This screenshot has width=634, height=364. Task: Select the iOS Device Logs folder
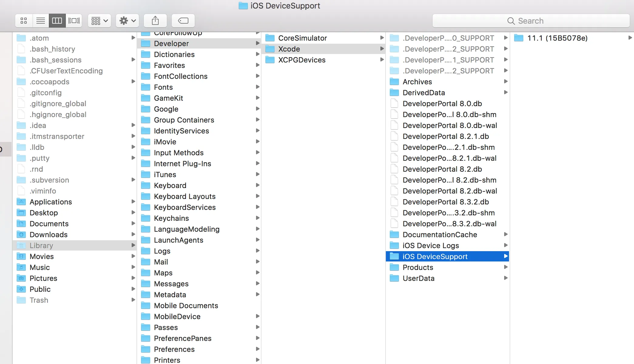point(431,245)
